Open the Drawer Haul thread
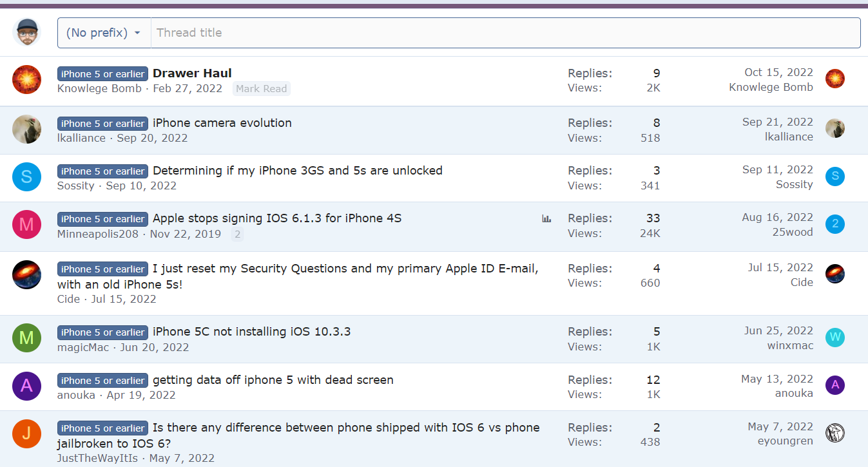The width and height of the screenshot is (868, 467). click(x=192, y=73)
